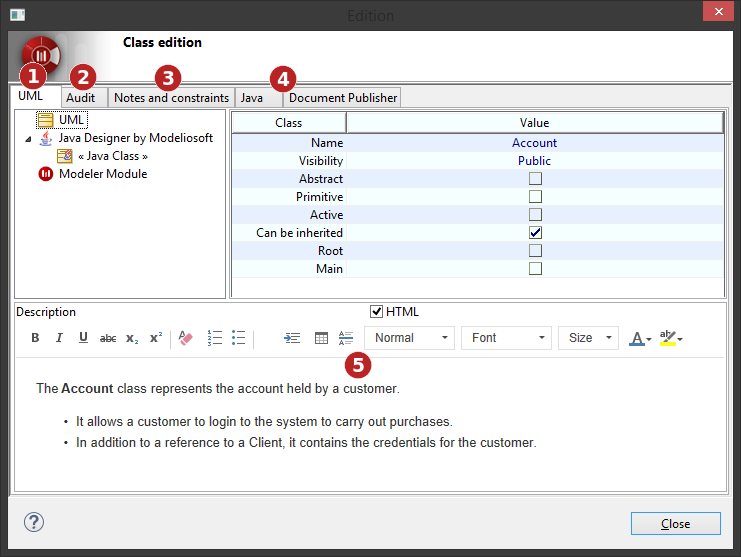Apply strikethrough to selected text
The width and height of the screenshot is (741, 557).
[108, 338]
